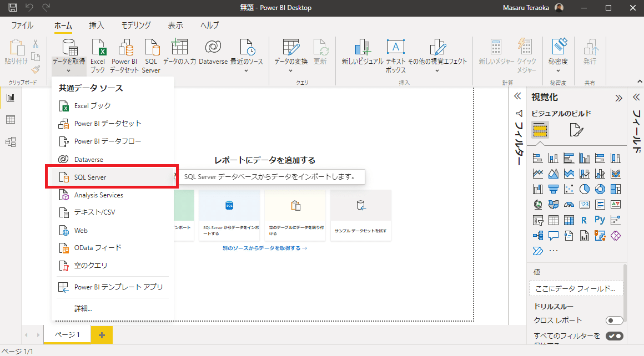Expand the フィルター pane chevron
This screenshot has height=356, width=644.
tap(517, 96)
